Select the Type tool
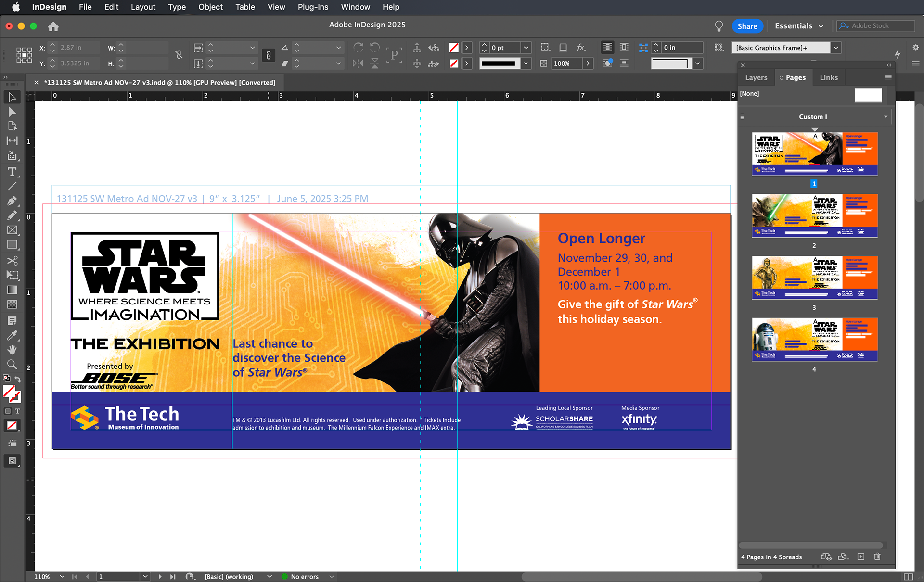This screenshot has width=924, height=582. coord(12,172)
